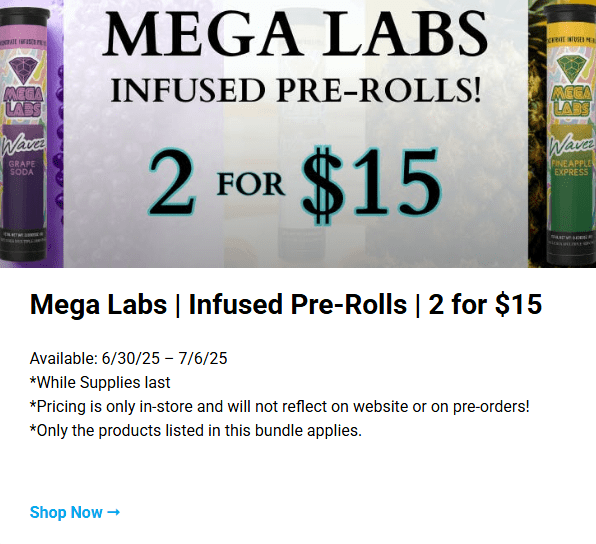
Task: Click the While Supplies last note
Action: [100, 382]
